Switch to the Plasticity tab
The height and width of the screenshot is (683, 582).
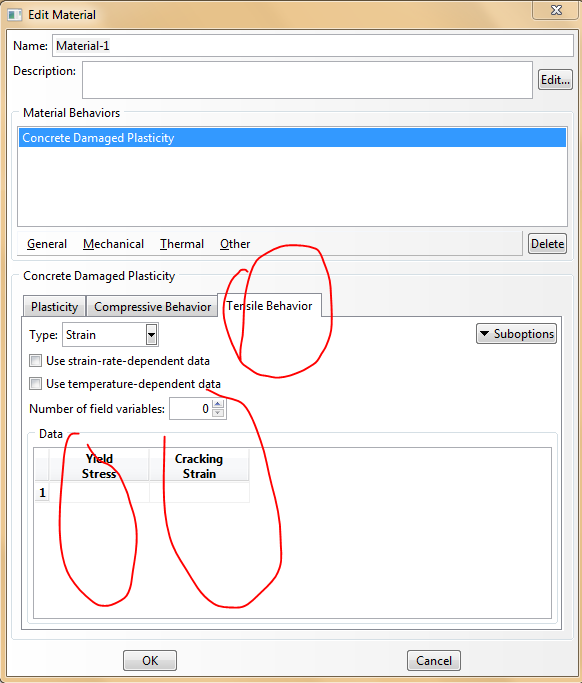[x=54, y=307]
